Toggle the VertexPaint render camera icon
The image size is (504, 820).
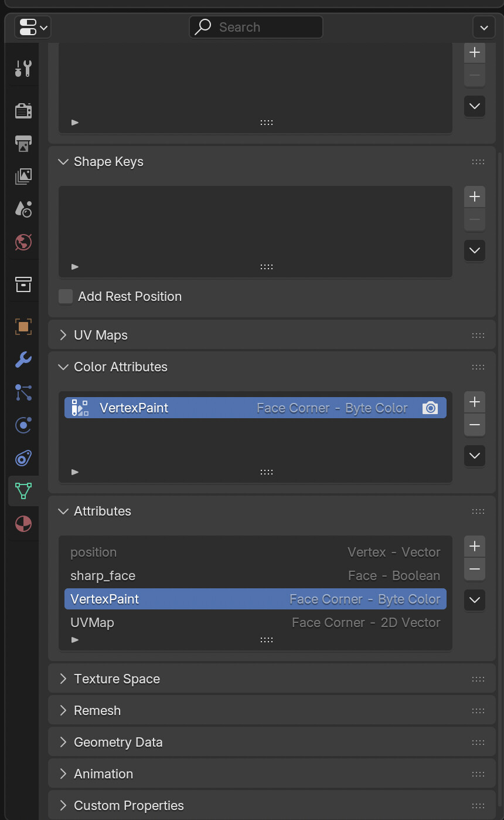click(x=430, y=408)
